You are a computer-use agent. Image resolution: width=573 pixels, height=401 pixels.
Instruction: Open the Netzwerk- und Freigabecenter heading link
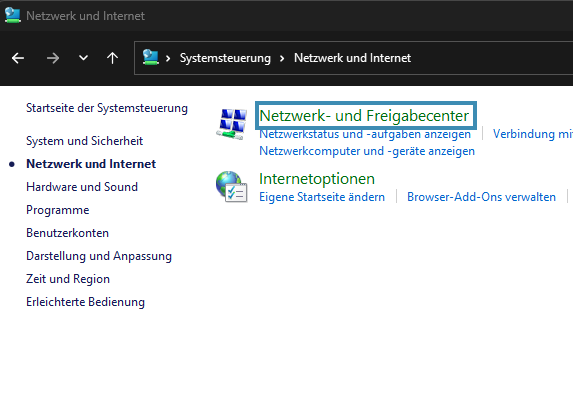point(364,116)
